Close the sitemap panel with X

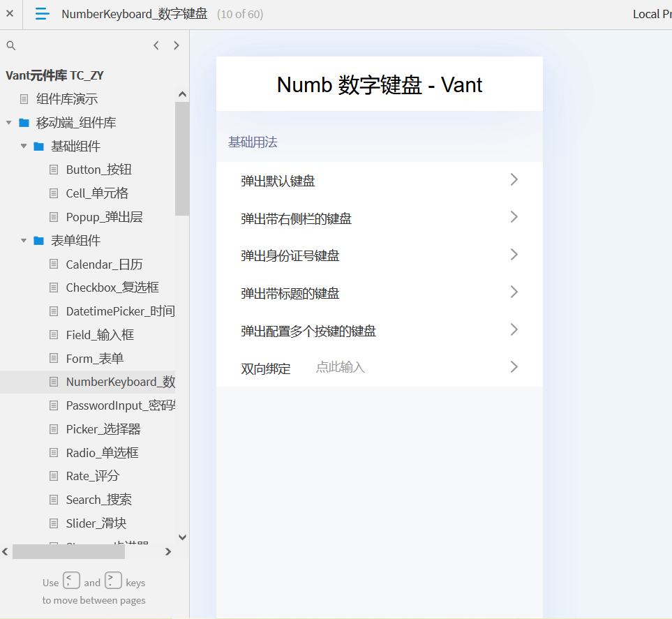pyautogui.click(x=10, y=13)
